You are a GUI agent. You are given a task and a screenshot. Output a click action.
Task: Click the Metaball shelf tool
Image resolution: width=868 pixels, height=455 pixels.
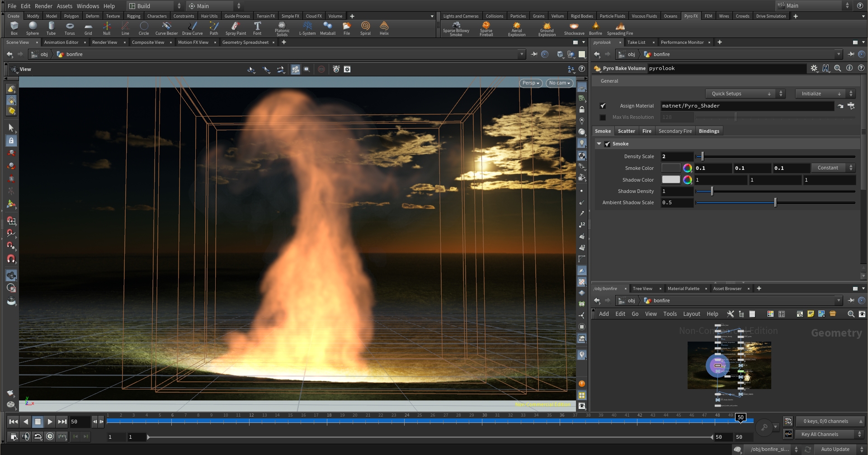pos(328,28)
